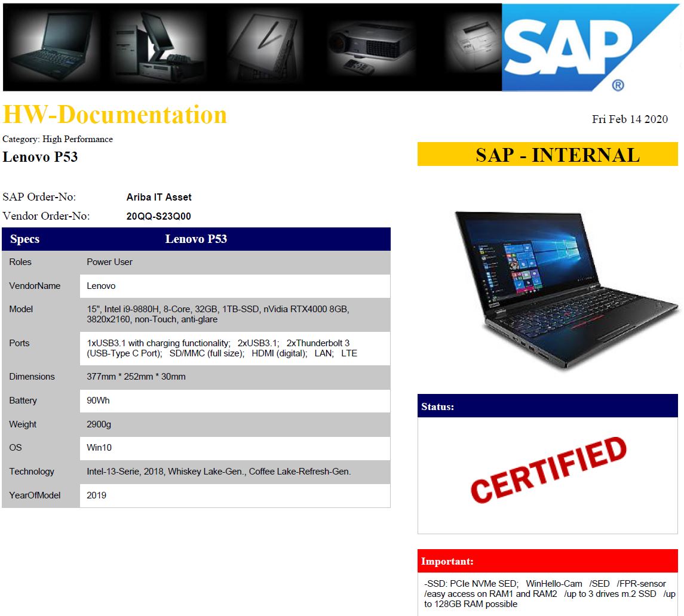Click the tablet with pen banner image
The image size is (684, 616).
(264, 47)
